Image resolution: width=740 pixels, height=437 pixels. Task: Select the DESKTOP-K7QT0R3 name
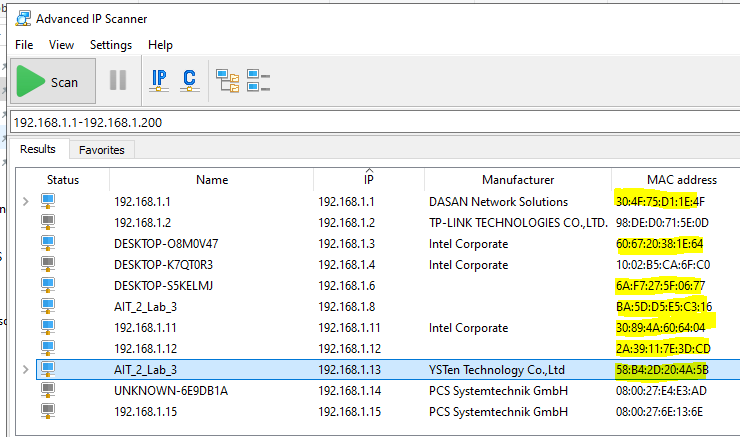(x=163, y=265)
